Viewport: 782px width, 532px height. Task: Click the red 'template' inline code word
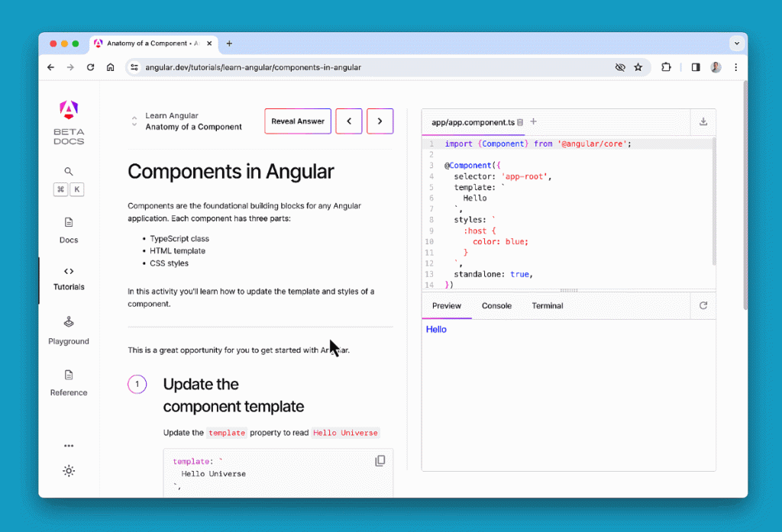[227, 433]
